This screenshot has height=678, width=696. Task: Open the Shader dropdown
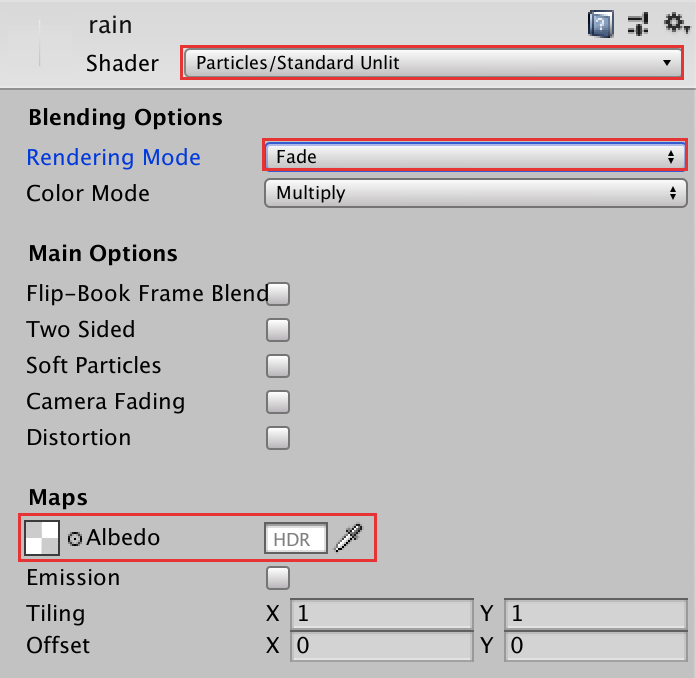pos(433,63)
